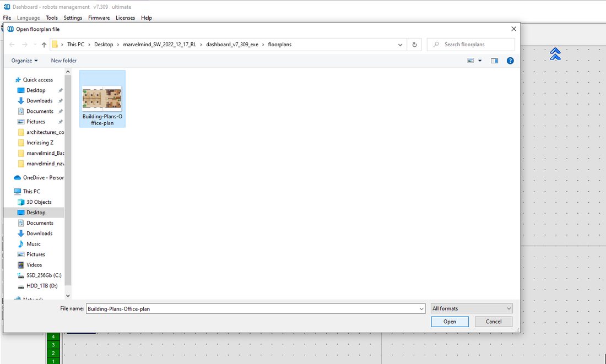The image size is (606, 364).
Task: Click the Search floorplans field
Action: [470, 45]
